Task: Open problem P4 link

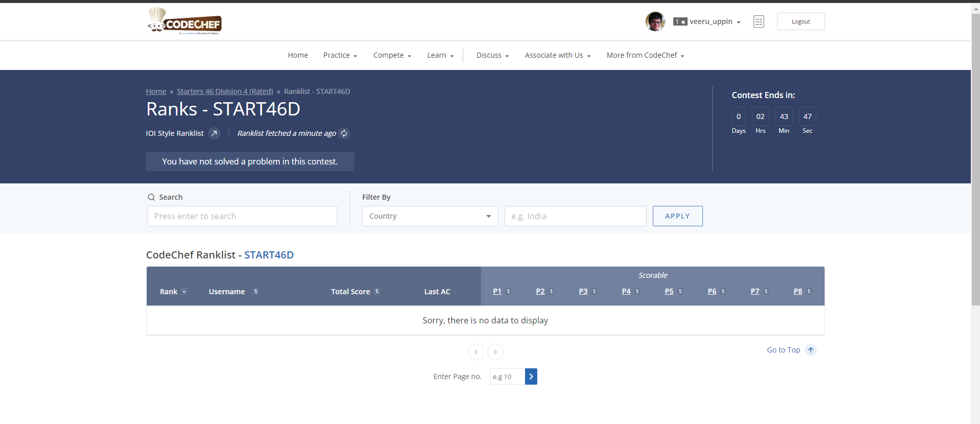Action: coord(626,291)
